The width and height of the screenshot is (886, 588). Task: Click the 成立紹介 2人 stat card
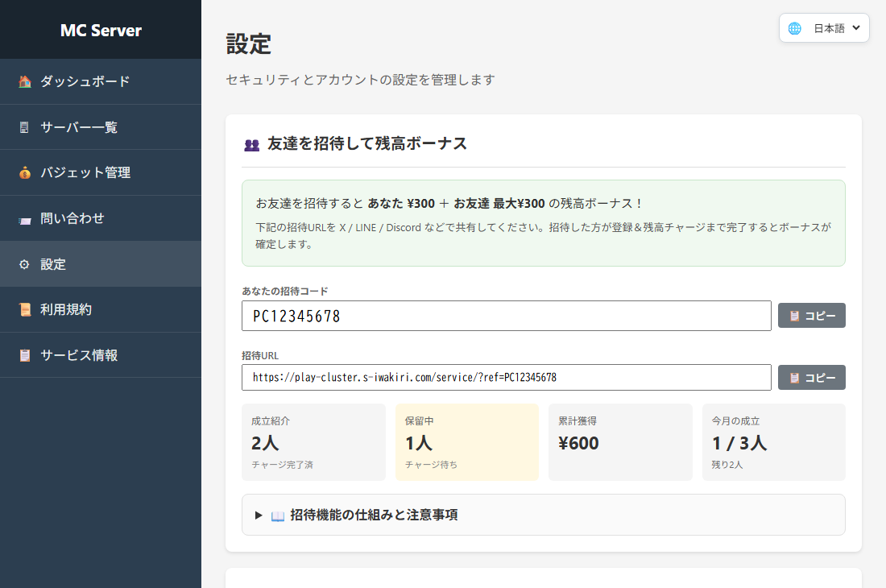tap(313, 442)
